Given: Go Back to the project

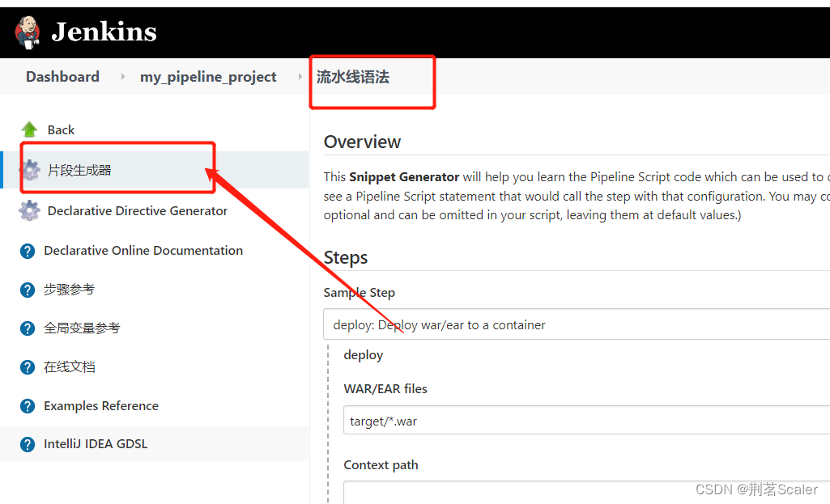Looking at the screenshot, I should (x=61, y=130).
